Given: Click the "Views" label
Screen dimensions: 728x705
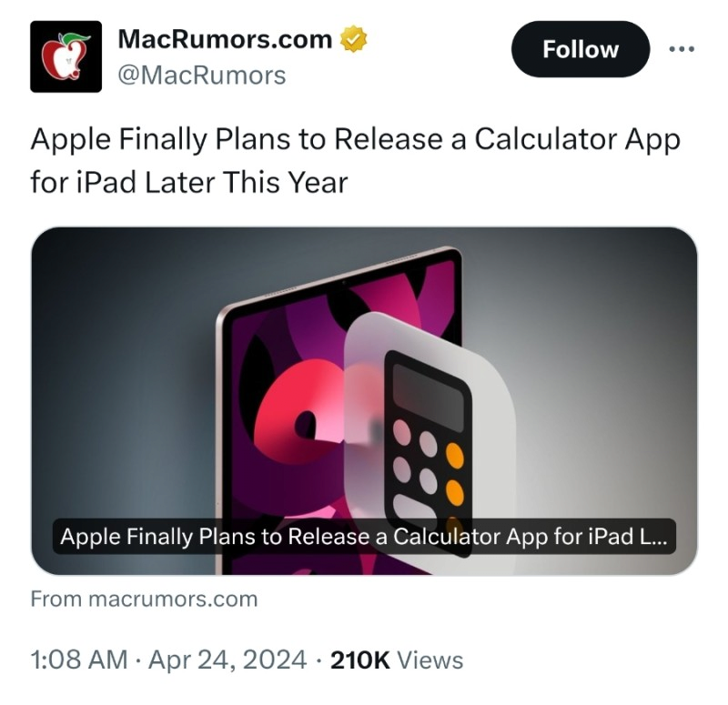Looking at the screenshot, I should [x=431, y=660].
